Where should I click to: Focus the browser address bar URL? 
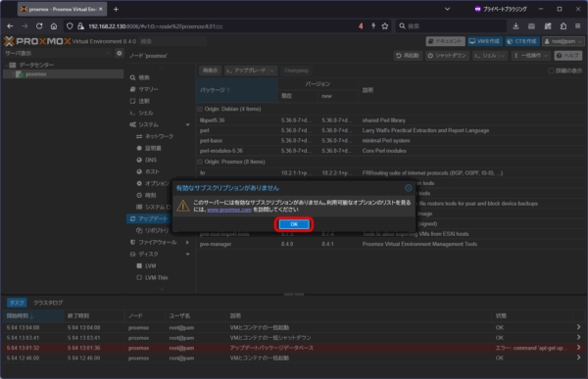155,26
